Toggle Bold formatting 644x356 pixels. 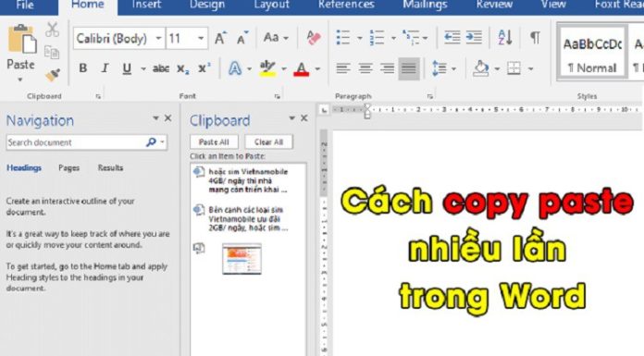point(83,68)
